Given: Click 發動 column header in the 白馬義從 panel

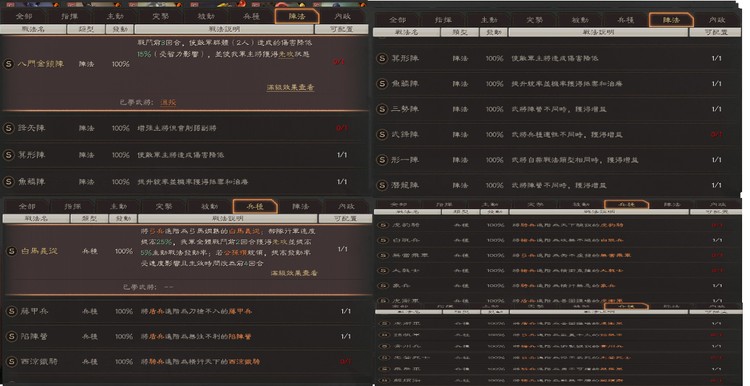Looking at the screenshot, I should click(123, 218).
